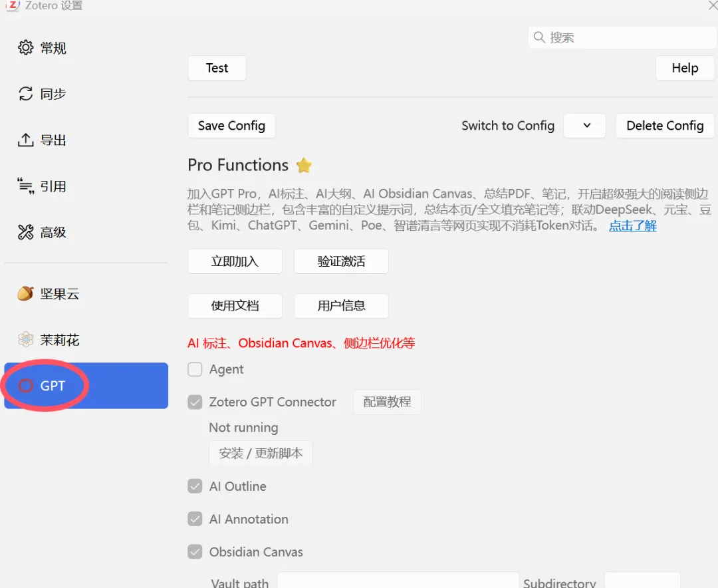Open the 常规 general settings pane
This screenshot has width=718, height=588.
(x=86, y=48)
